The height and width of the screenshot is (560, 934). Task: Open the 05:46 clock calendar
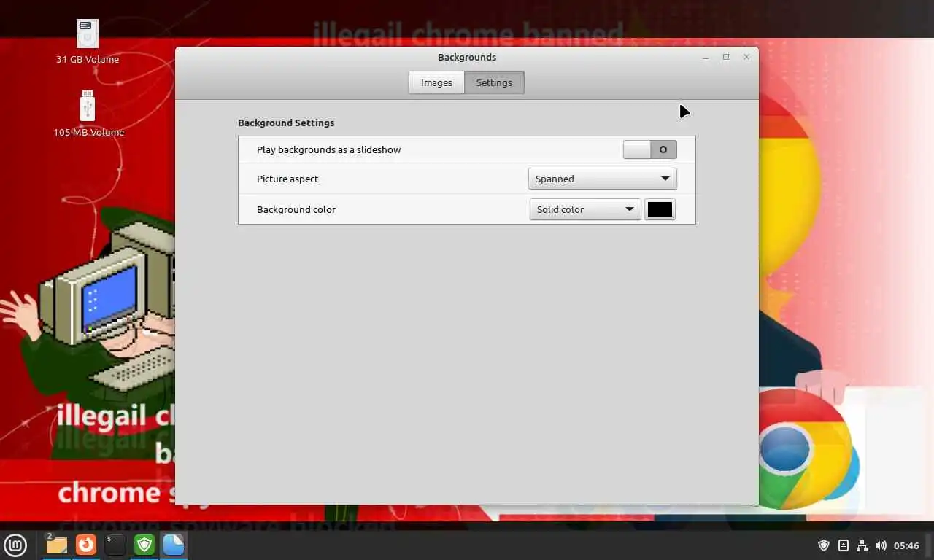[x=906, y=545]
